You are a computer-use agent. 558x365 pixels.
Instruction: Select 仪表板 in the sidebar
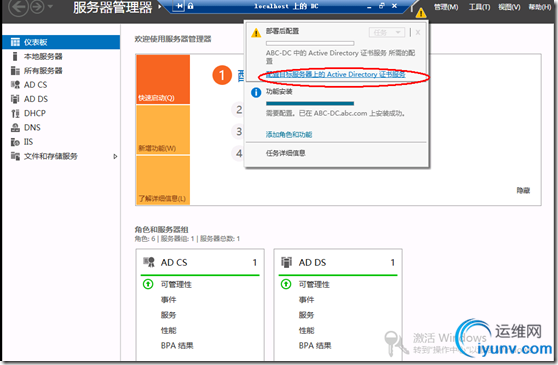pyautogui.click(x=61, y=42)
